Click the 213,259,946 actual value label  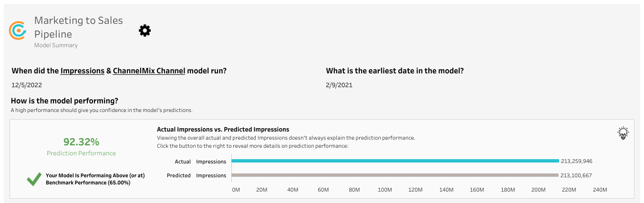(576, 161)
